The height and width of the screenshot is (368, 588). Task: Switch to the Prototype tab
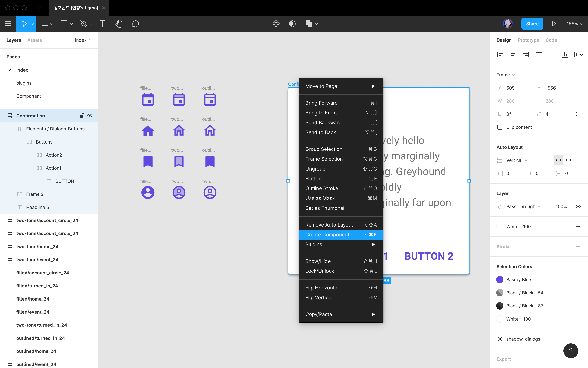click(x=528, y=40)
